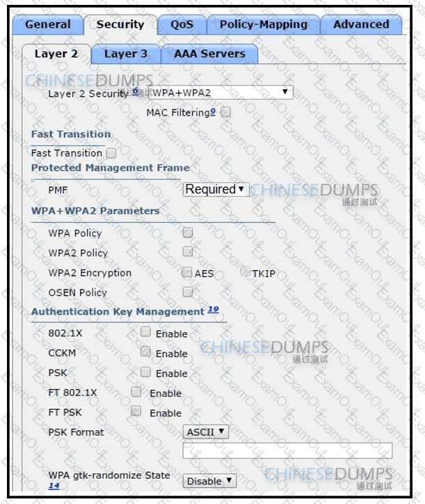425x504 pixels.
Task: Click the PSK key input field
Action: [x=287, y=451]
